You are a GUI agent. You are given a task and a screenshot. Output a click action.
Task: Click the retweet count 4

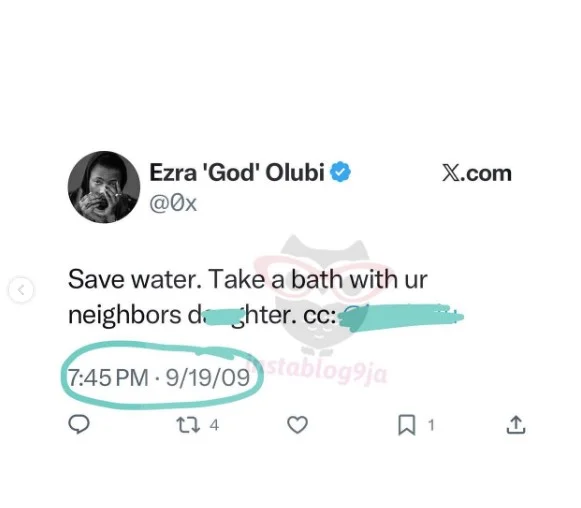click(214, 425)
